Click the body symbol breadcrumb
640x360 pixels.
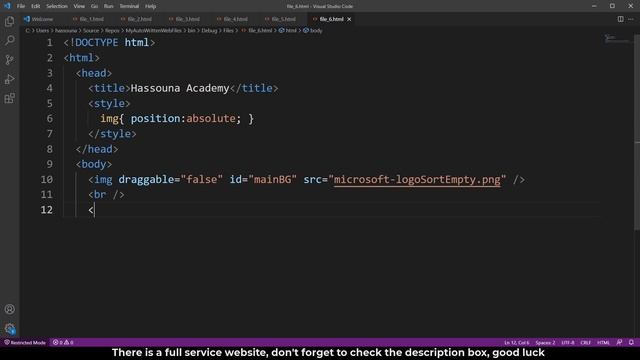pos(313,31)
